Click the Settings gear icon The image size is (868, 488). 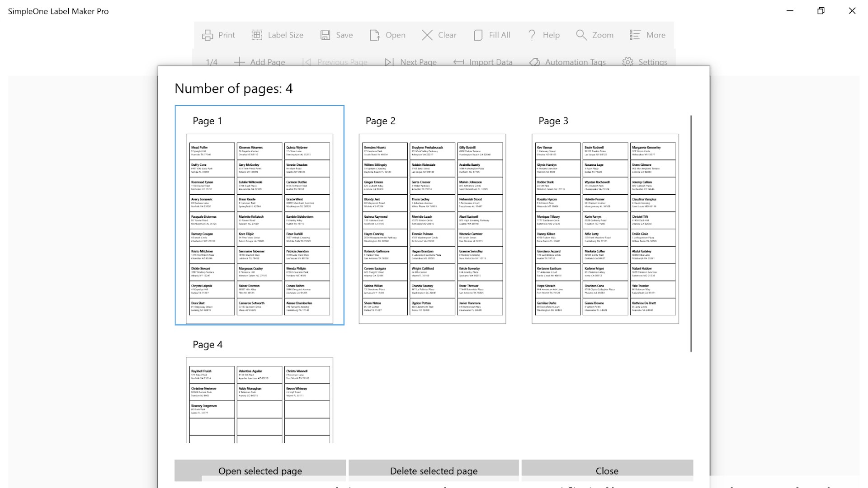(627, 62)
